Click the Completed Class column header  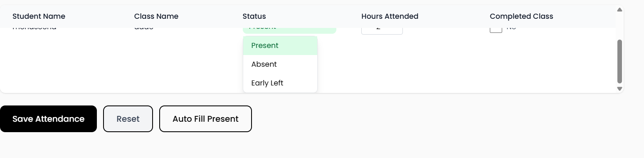(x=521, y=16)
